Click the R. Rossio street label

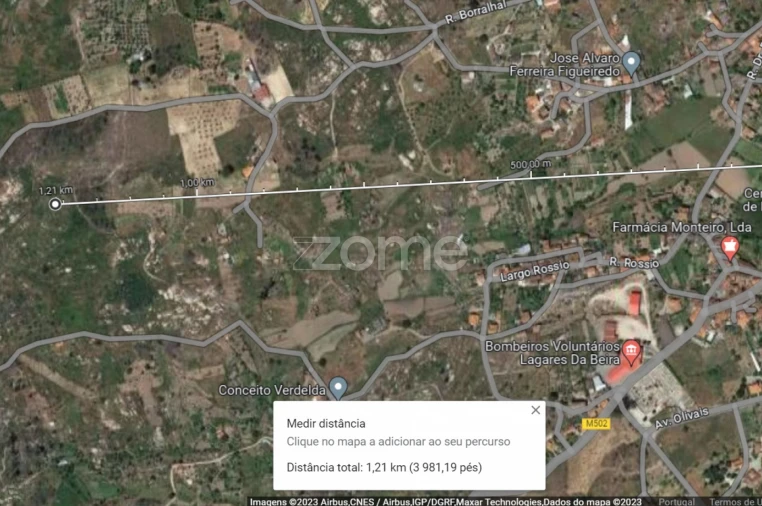pyautogui.click(x=634, y=262)
